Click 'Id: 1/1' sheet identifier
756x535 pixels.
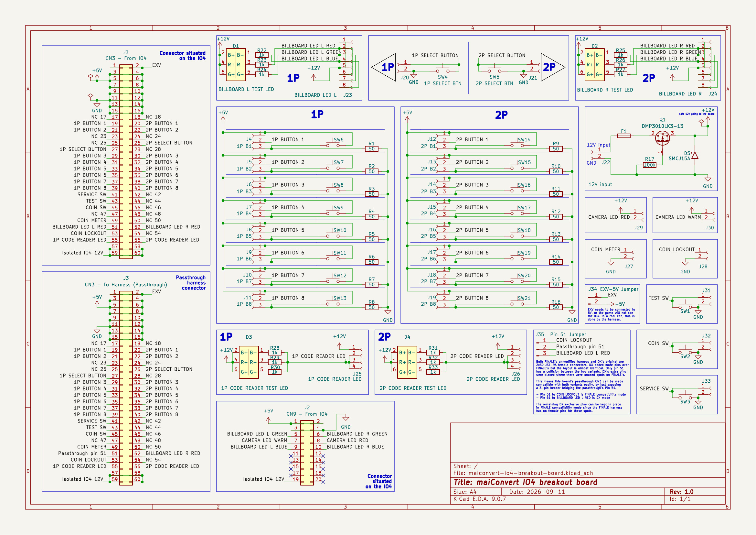pos(680,499)
